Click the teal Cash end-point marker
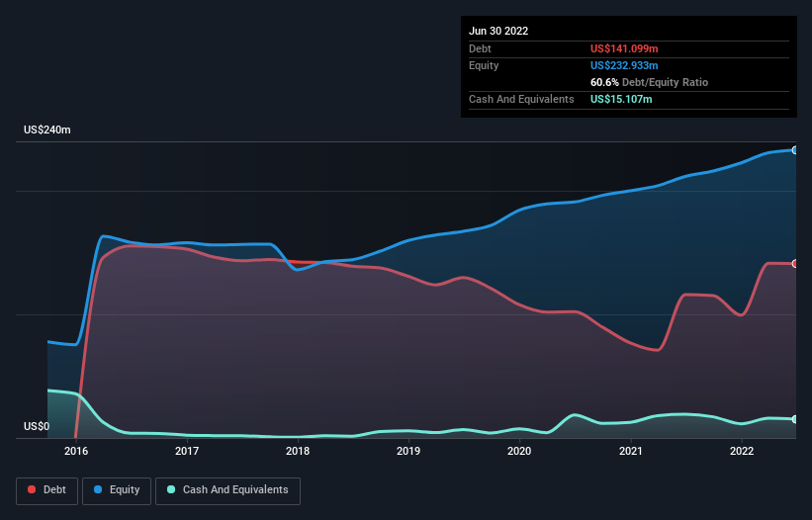812x520 pixels. (x=795, y=419)
